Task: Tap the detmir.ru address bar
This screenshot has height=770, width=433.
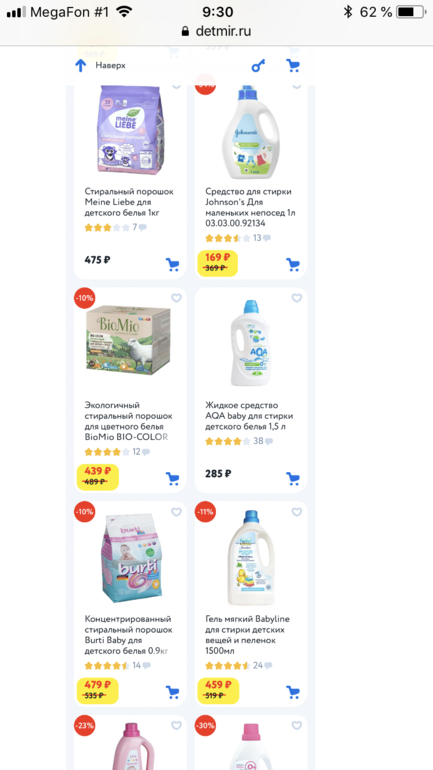Action: (x=216, y=31)
